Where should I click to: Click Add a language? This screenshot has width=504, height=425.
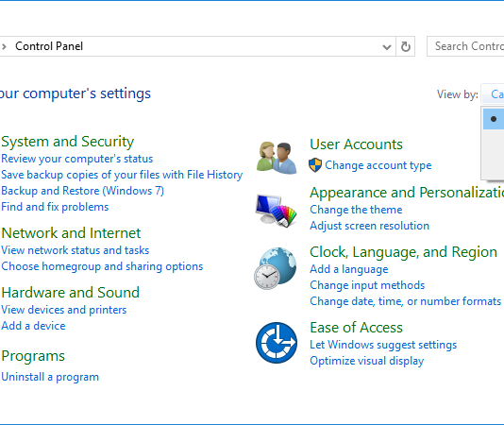(349, 269)
